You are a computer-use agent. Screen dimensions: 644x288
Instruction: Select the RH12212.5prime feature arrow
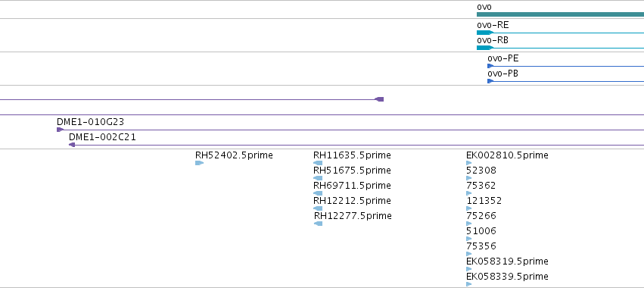(318, 208)
